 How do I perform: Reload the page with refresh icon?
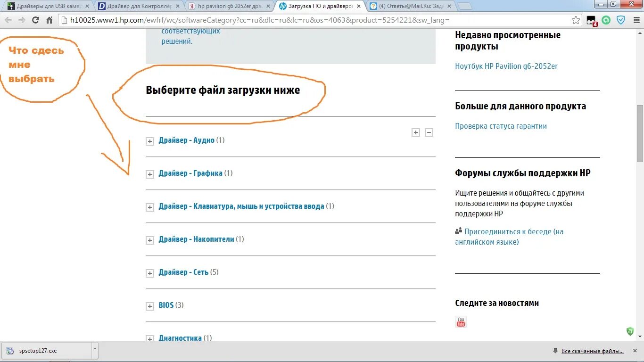35,20
